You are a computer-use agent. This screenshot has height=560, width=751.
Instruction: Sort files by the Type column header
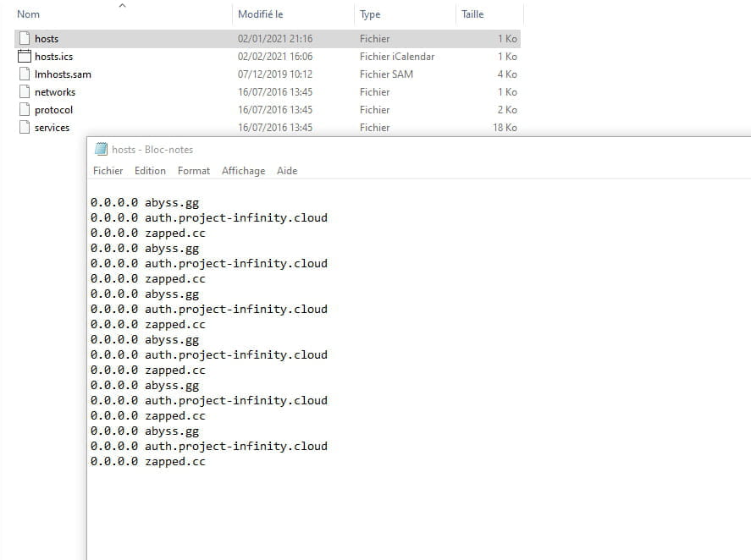coord(370,14)
